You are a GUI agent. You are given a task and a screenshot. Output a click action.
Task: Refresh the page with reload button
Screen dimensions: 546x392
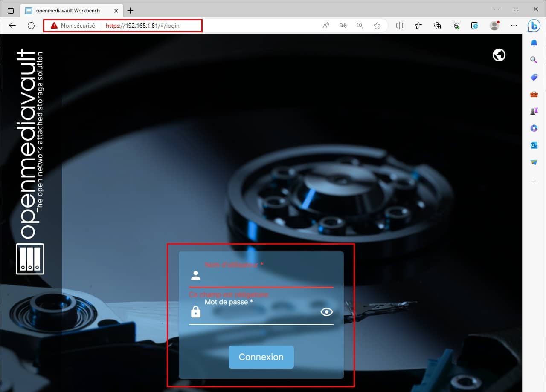(x=31, y=26)
